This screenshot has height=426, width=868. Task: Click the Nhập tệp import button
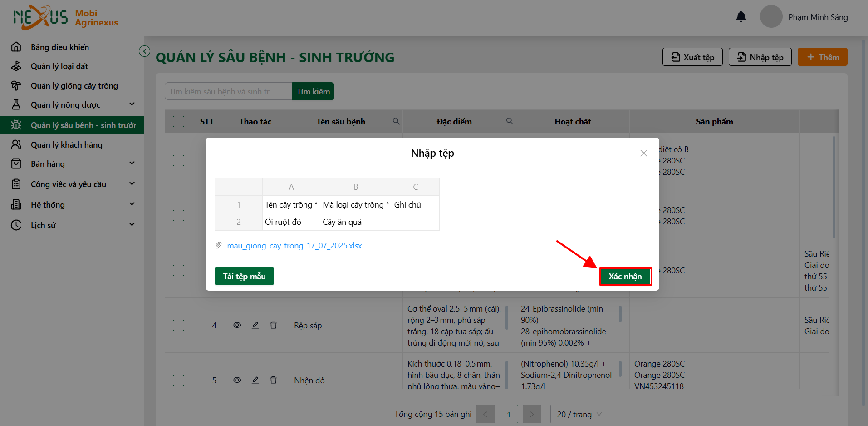pyautogui.click(x=760, y=57)
